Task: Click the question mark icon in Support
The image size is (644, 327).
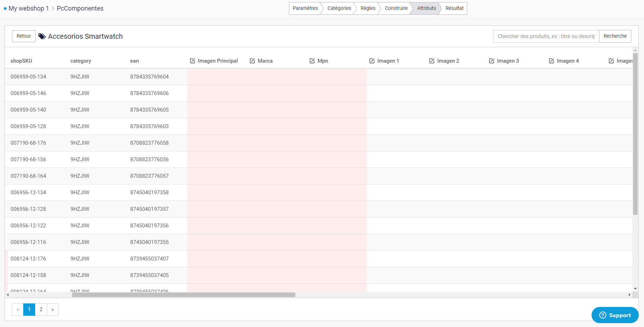Action: [x=603, y=315]
